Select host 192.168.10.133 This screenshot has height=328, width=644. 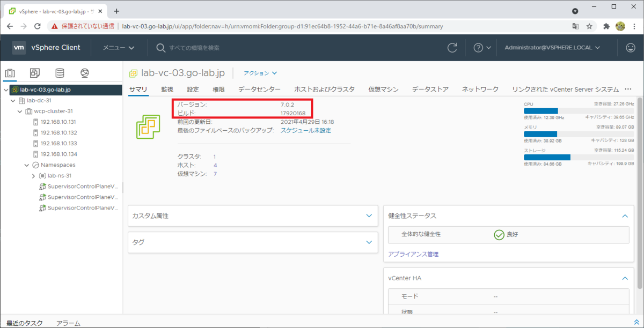(x=58, y=143)
